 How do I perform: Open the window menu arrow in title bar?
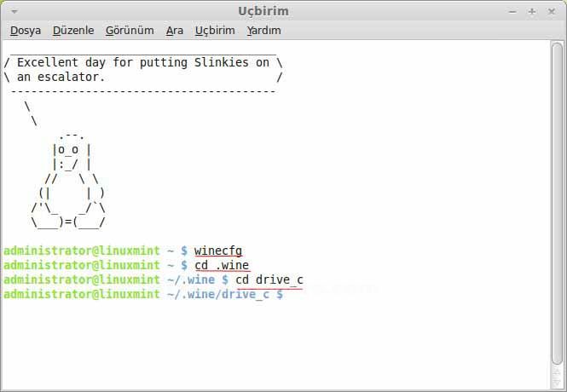click(x=9, y=11)
